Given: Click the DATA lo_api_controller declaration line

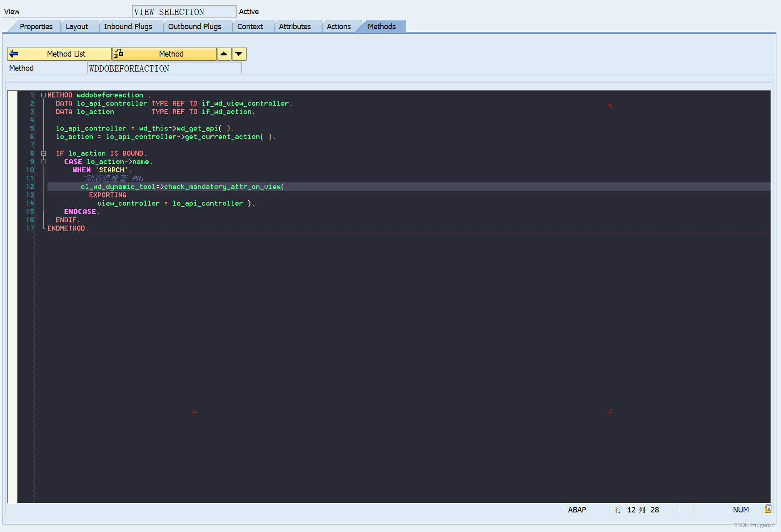Looking at the screenshot, I should tap(174, 103).
